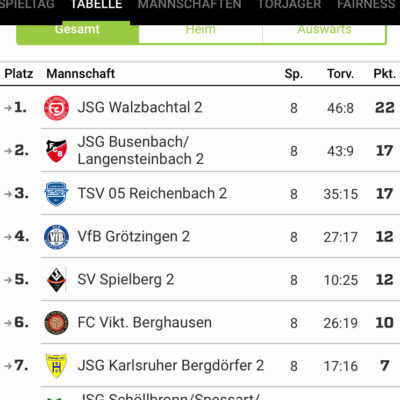This screenshot has height=400, width=400.
Task: Open the TSV 05 Reichenbach 2 team page
Action: coord(152,194)
